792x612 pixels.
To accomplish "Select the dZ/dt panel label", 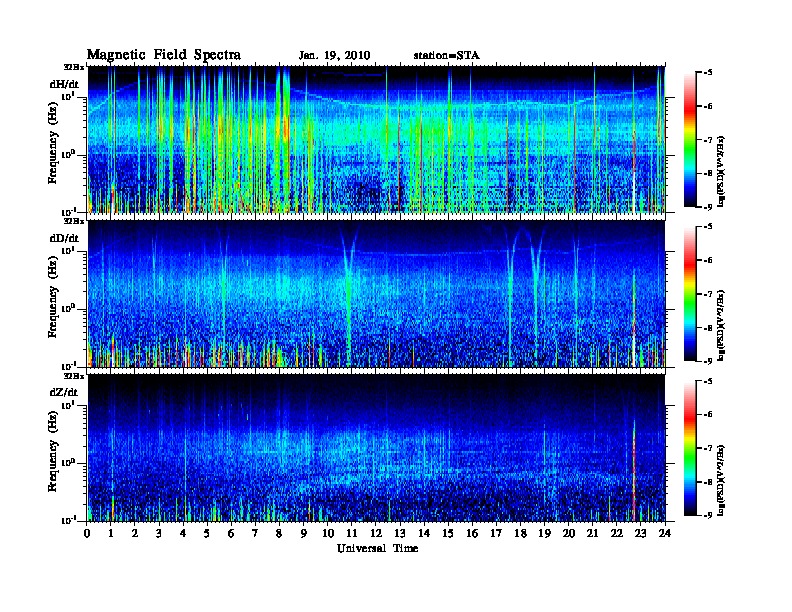I will click(x=64, y=392).
